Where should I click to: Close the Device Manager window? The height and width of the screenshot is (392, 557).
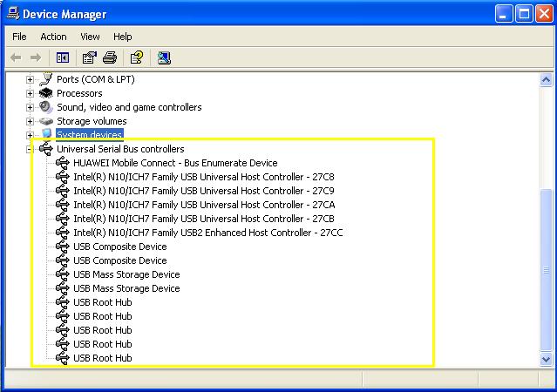[x=544, y=14]
